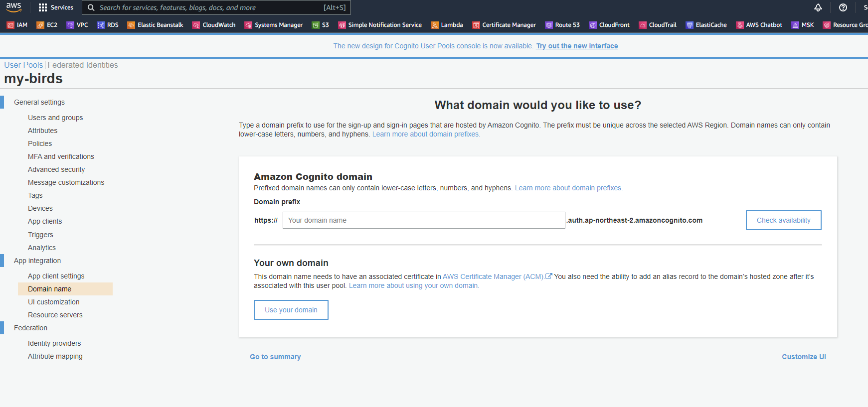Viewport: 868px width, 407px height.
Task: Click the Use your domain button
Action: click(291, 310)
